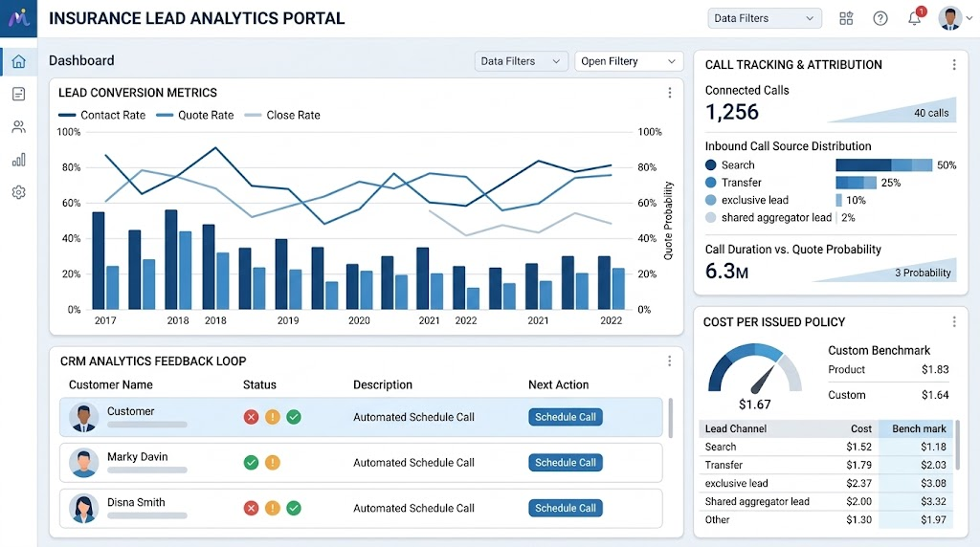This screenshot has width=980, height=547.
Task: Toggle Search source legend dot
Action: pos(711,164)
